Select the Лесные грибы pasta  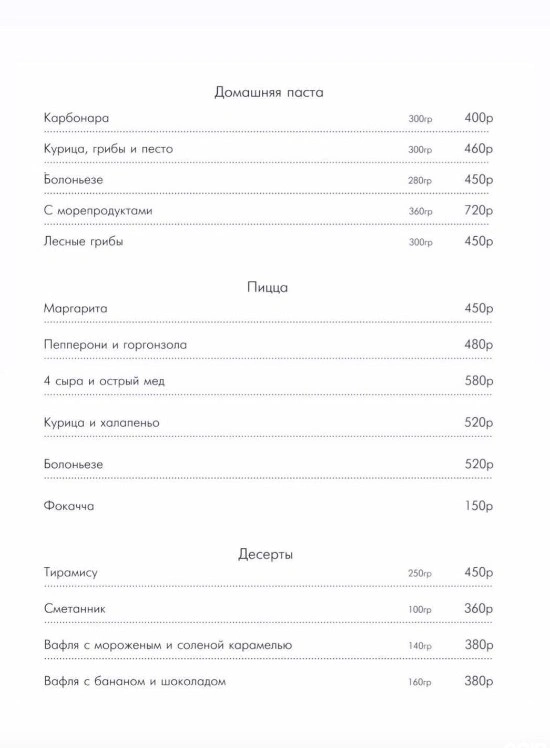(83, 241)
